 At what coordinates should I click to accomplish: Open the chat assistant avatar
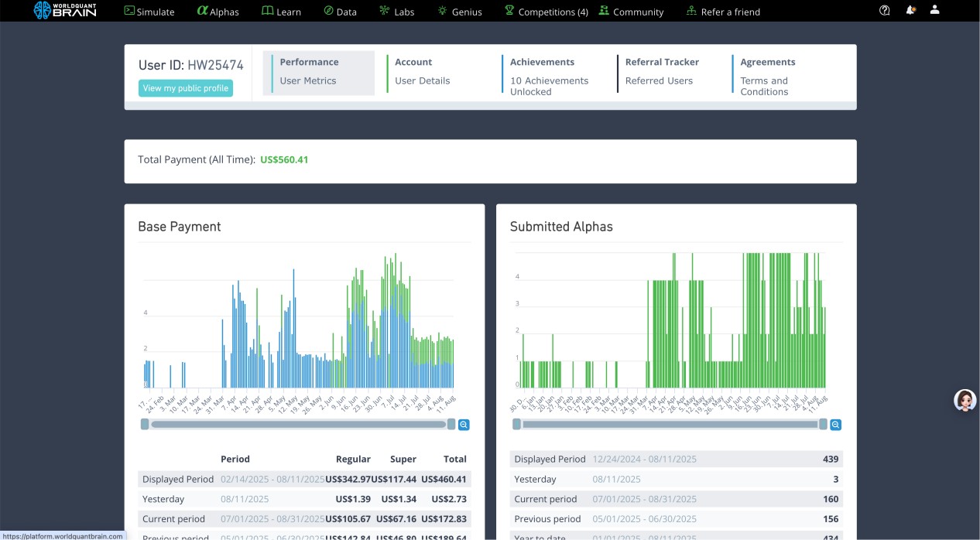[x=965, y=400]
